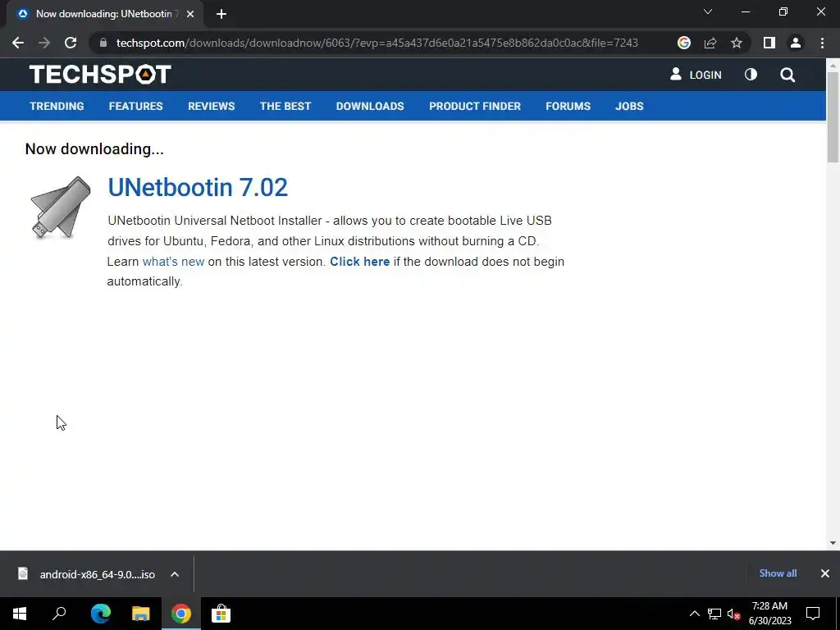Go back with the browser back arrow

pos(18,43)
